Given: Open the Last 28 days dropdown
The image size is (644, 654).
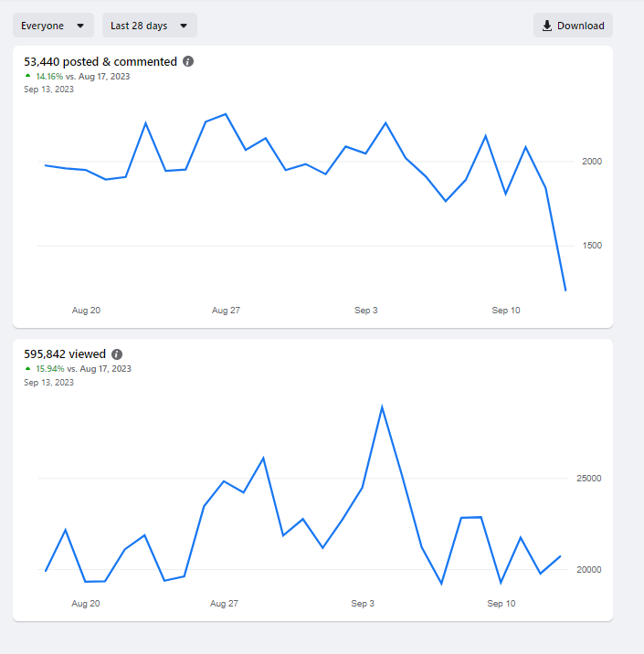Looking at the screenshot, I should coord(149,26).
